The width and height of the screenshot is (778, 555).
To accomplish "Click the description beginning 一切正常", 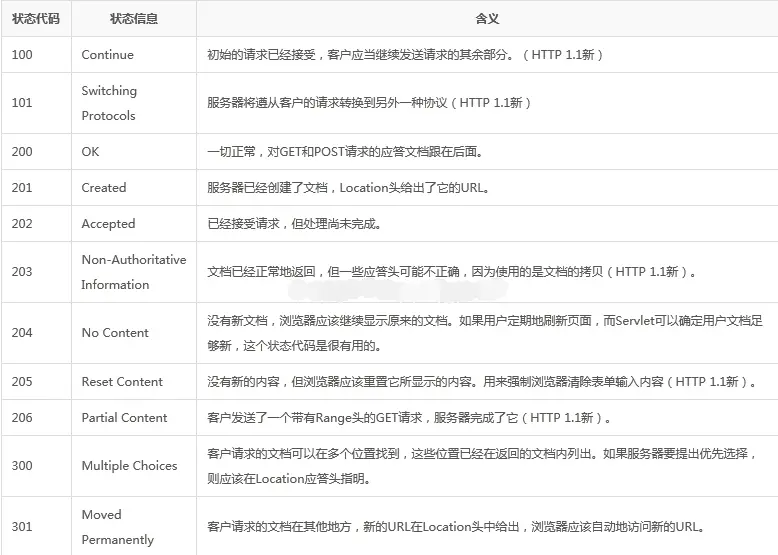I will pyautogui.click(x=345, y=151).
